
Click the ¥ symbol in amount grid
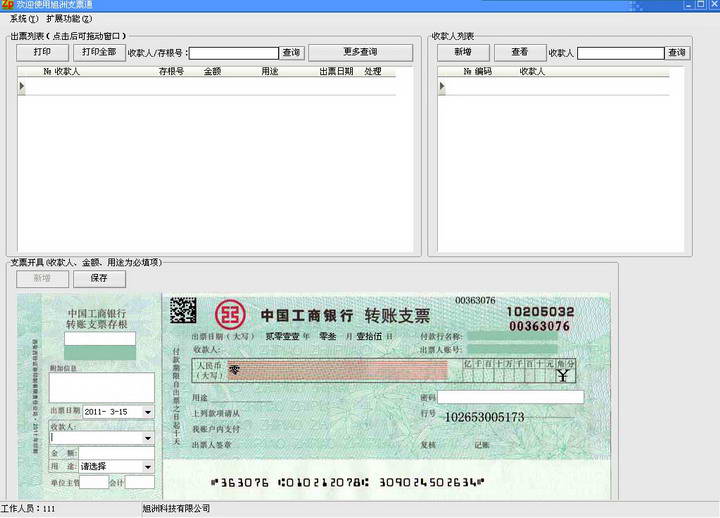pyautogui.click(x=562, y=376)
